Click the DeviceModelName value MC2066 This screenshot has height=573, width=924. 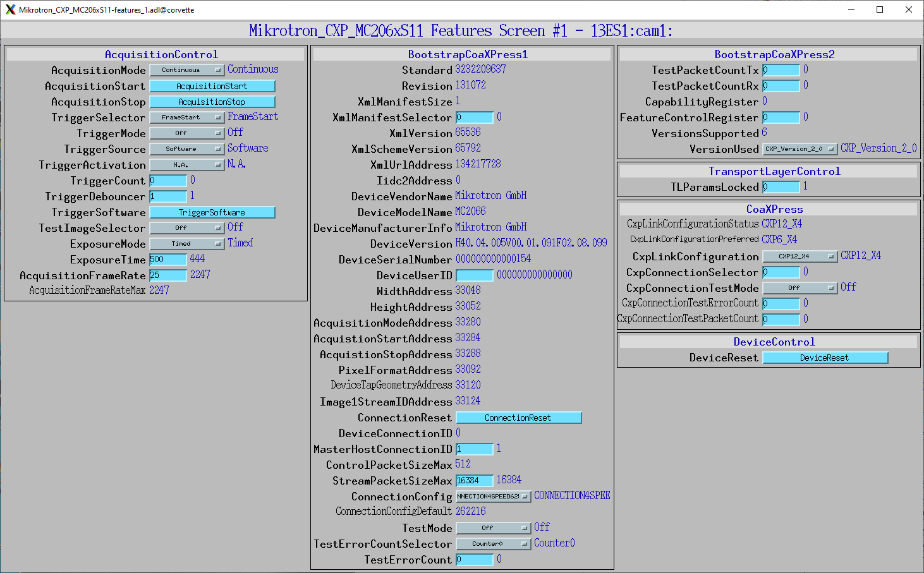pos(470,212)
